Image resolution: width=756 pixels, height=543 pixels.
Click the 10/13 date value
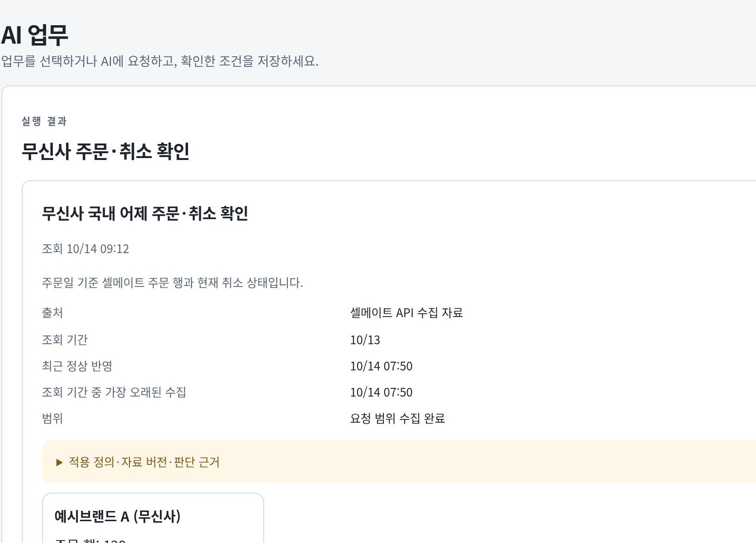(x=365, y=340)
